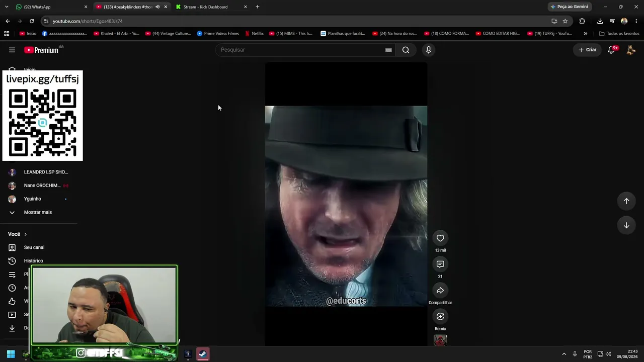The height and width of the screenshot is (362, 644).
Task: Expand the 'Você' section
Action: (x=18, y=234)
